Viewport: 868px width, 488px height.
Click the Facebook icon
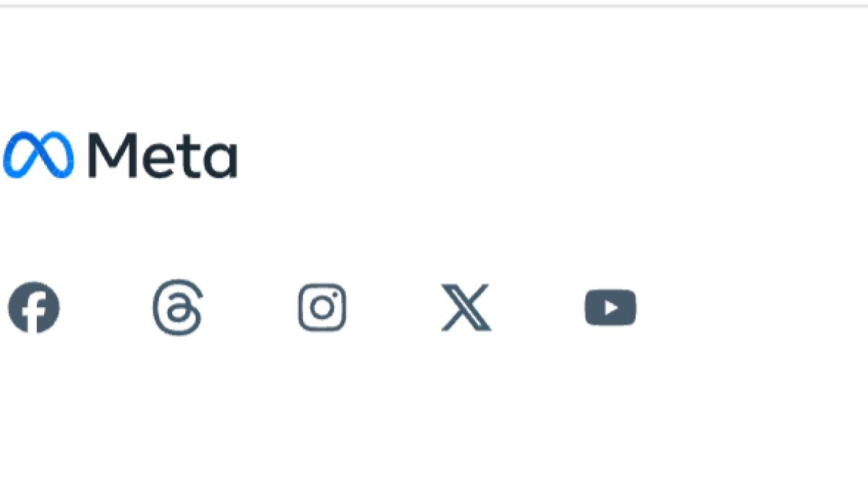coord(33,307)
